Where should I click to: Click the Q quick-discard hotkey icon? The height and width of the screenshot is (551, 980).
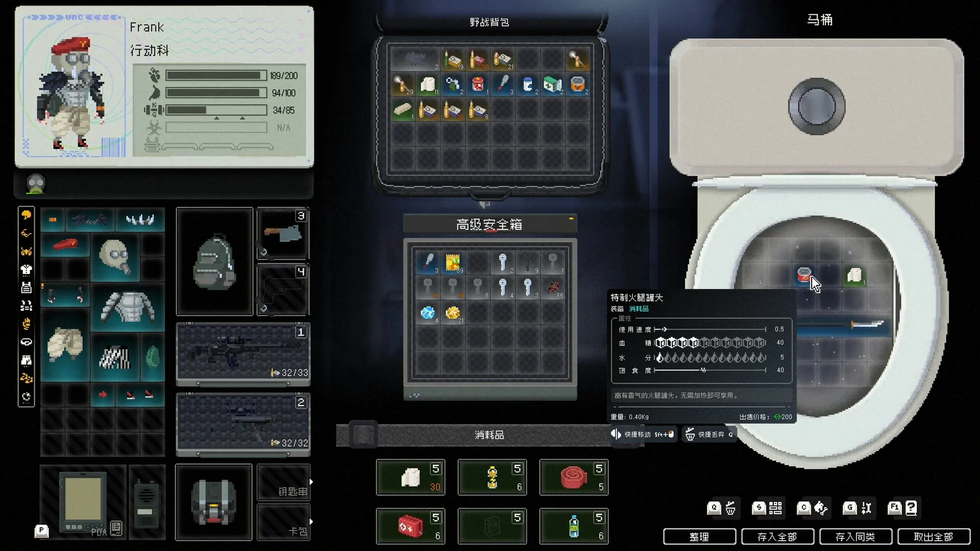tap(722, 508)
